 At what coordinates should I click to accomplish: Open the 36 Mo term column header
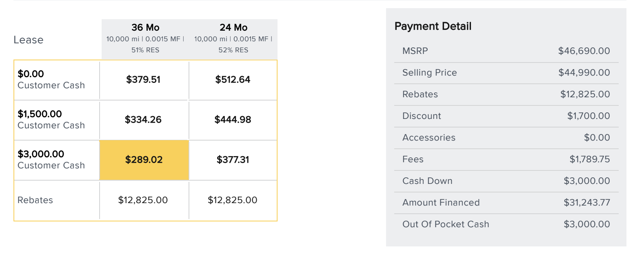point(145,39)
